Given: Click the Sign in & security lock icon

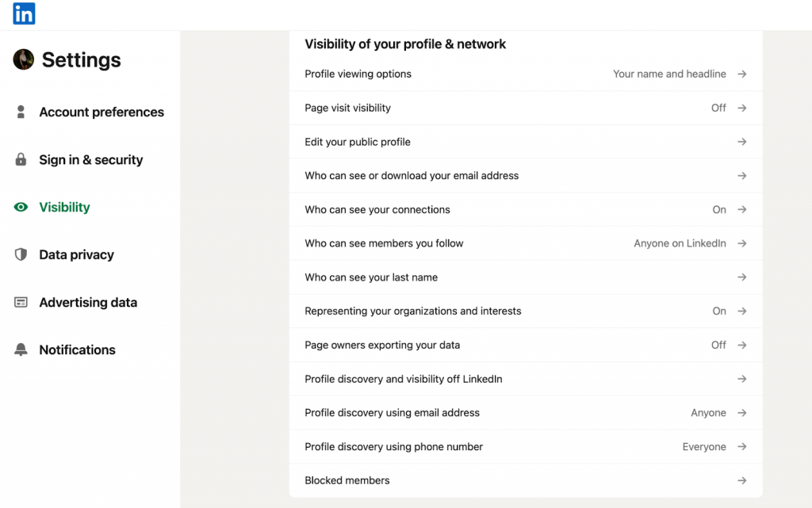Looking at the screenshot, I should tap(21, 159).
